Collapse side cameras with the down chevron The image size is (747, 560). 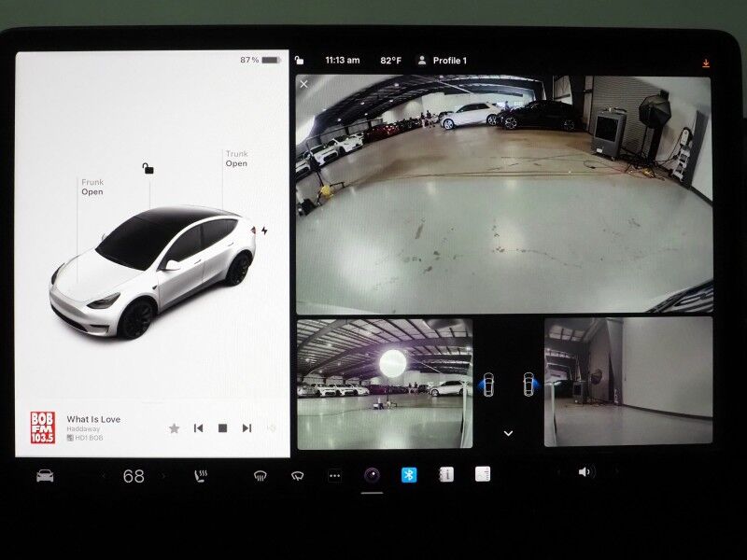[x=508, y=433]
